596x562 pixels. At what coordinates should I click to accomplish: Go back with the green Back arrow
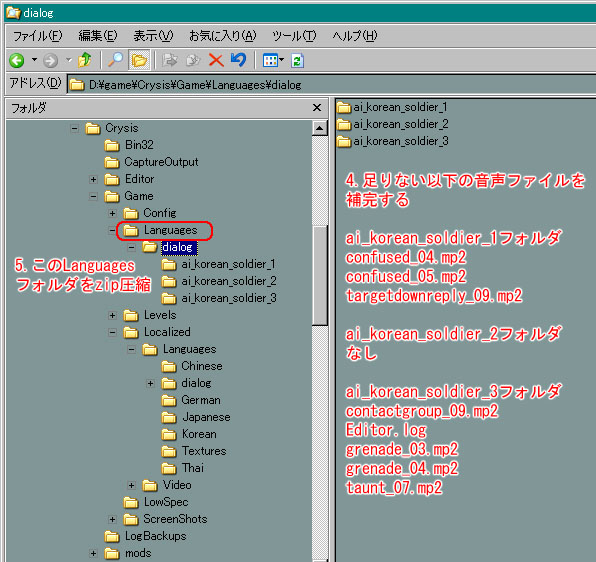pyautogui.click(x=17, y=60)
